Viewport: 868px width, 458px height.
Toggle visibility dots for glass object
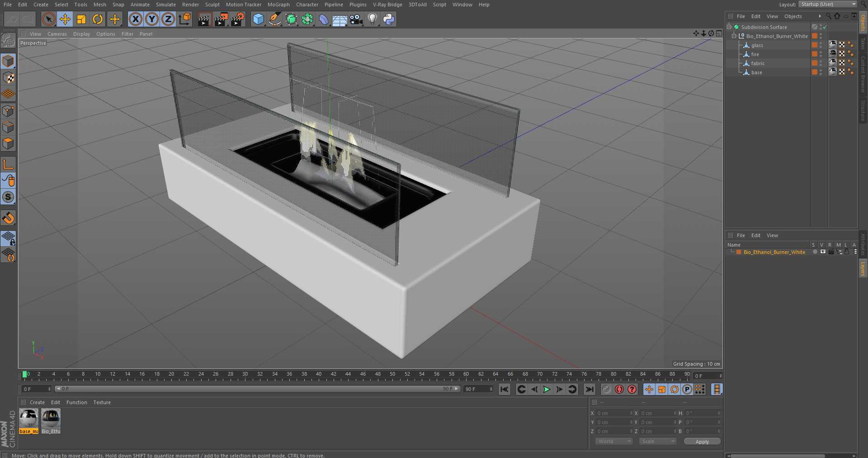[821, 45]
